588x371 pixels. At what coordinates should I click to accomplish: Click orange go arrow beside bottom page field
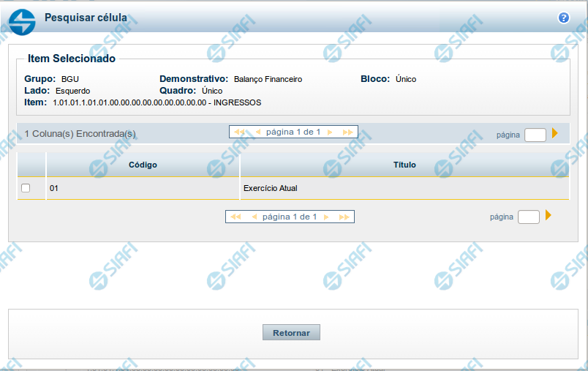click(x=548, y=216)
